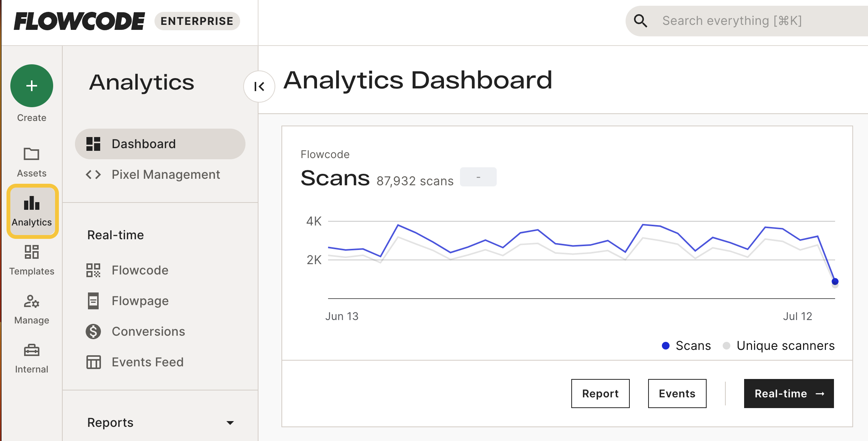
Task: Click the Real-time arrow button
Action: [x=788, y=394]
